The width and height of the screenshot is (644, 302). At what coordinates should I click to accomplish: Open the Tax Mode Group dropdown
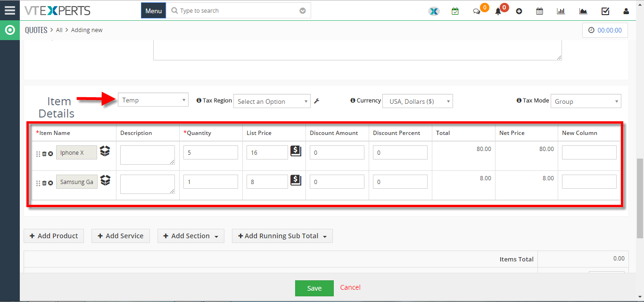(586, 101)
